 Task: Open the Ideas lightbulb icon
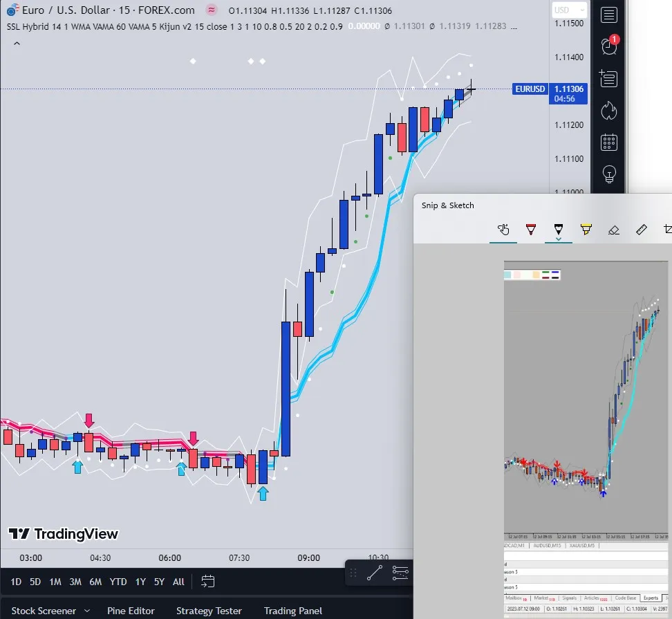[x=608, y=174]
